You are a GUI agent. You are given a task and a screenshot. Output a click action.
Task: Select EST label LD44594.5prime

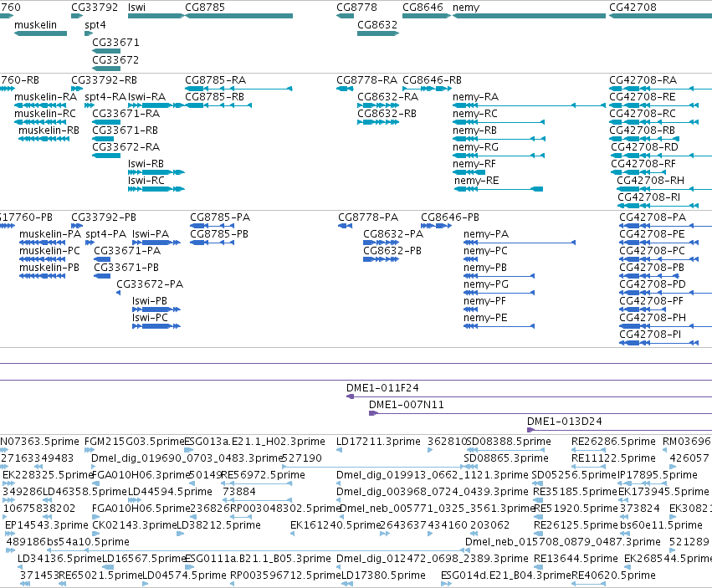(170, 492)
